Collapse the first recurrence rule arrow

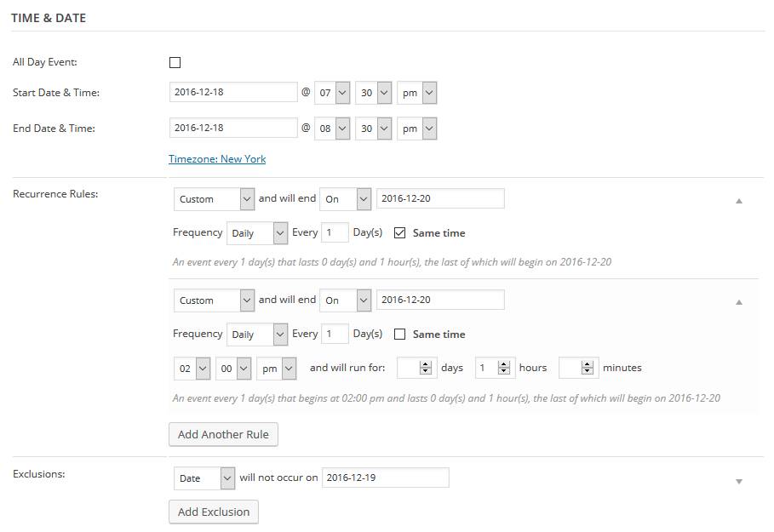738,201
